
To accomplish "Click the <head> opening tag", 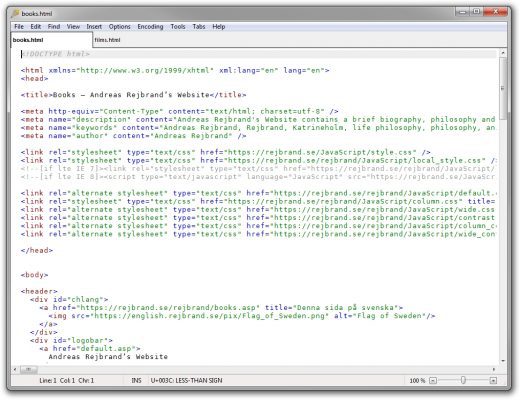I will pyautogui.click(x=34, y=79).
